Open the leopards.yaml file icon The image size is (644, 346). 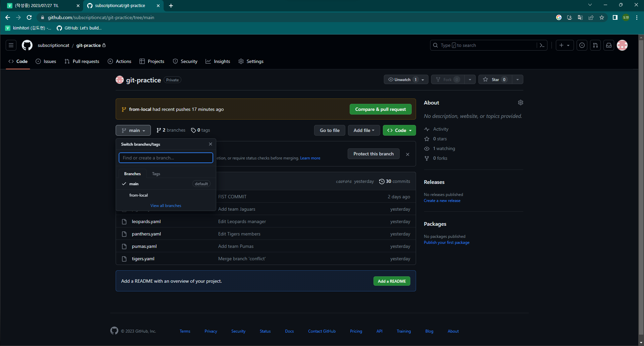pos(124,222)
